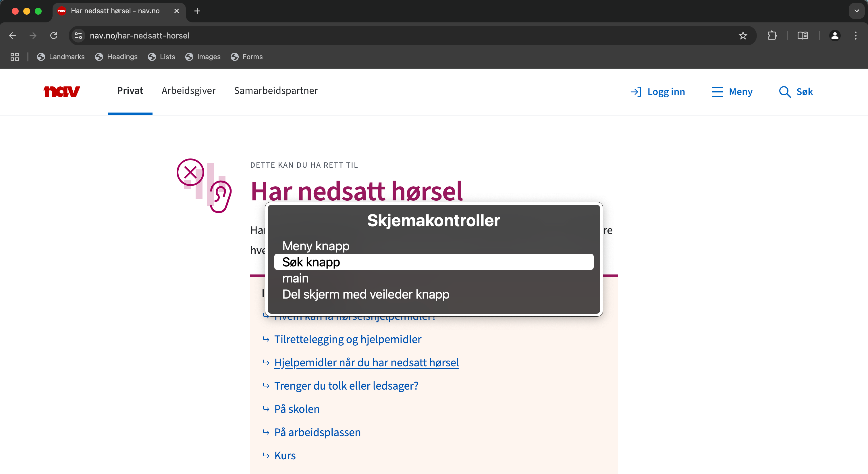Screen dimensions: 868x474
Task: Open Chrome extensions puzzle icon
Action: coord(771,35)
